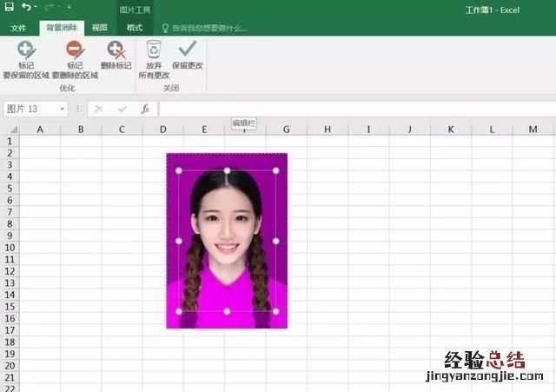Select column header K
This screenshot has height=392, width=556.
tap(451, 130)
